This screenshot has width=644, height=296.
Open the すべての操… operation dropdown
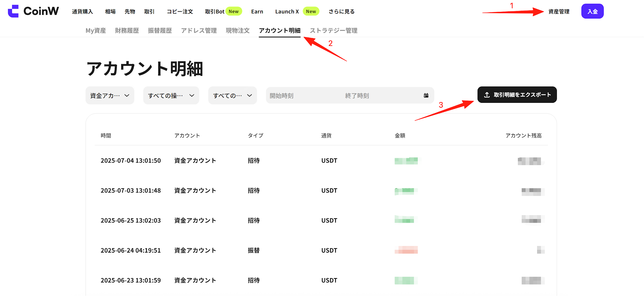point(171,95)
